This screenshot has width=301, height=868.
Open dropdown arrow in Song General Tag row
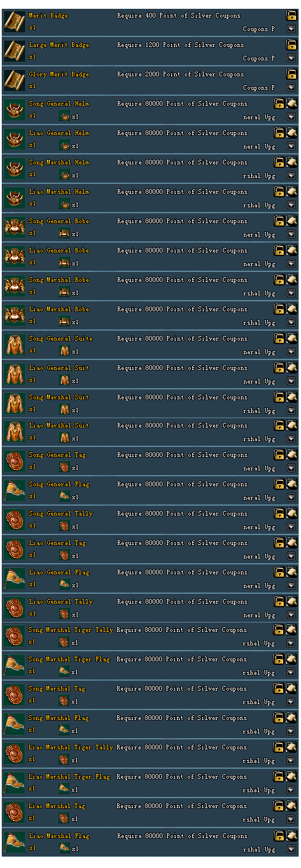tap(291, 467)
